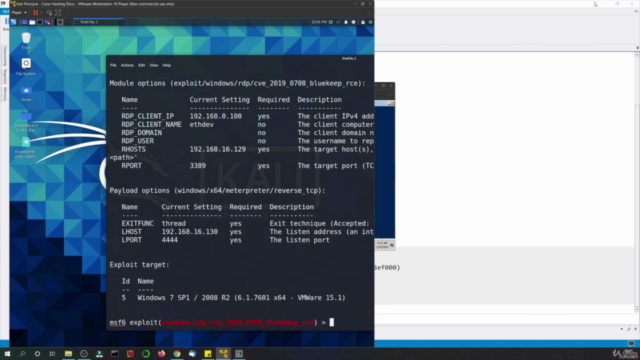The width and height of the screenshot is (640, 360).
Task: Click the RPORT value 3389
Action: coord(198,166)
